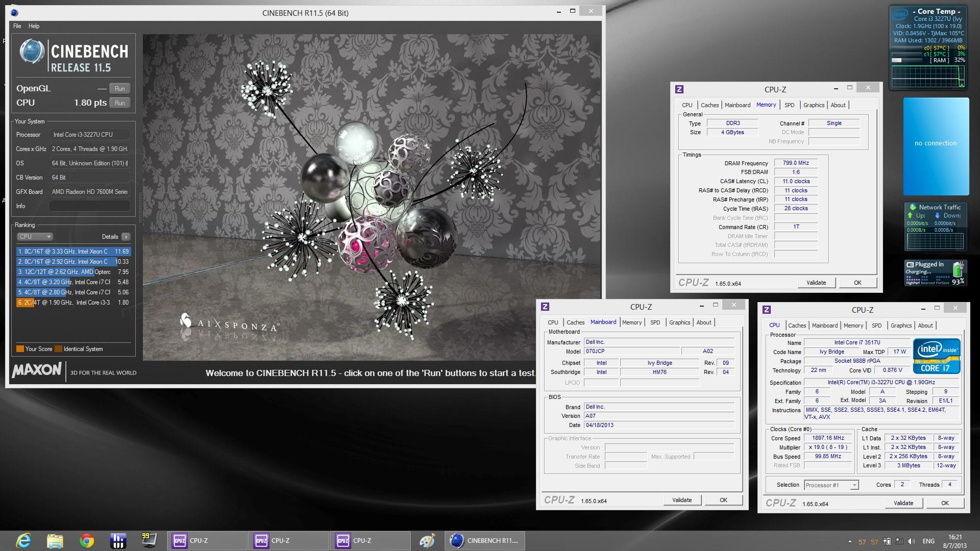Open Internet Explorer from the taskbar
Image resolution: width=980 pixels, height=551 pixels.
(x=23, y=541)
